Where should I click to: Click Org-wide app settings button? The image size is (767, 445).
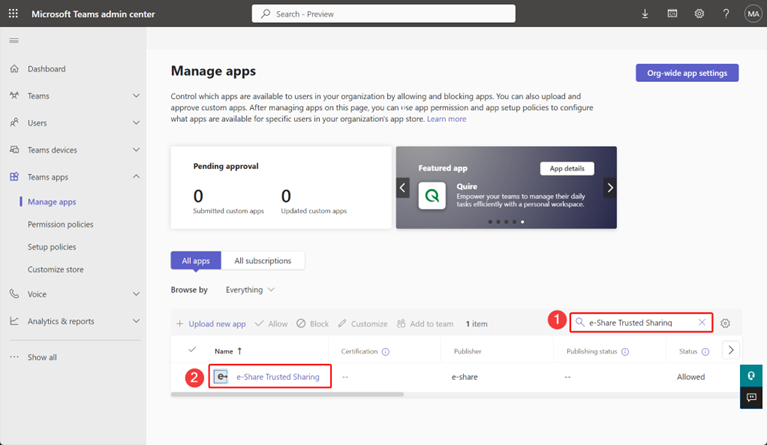tap(687, 73)
